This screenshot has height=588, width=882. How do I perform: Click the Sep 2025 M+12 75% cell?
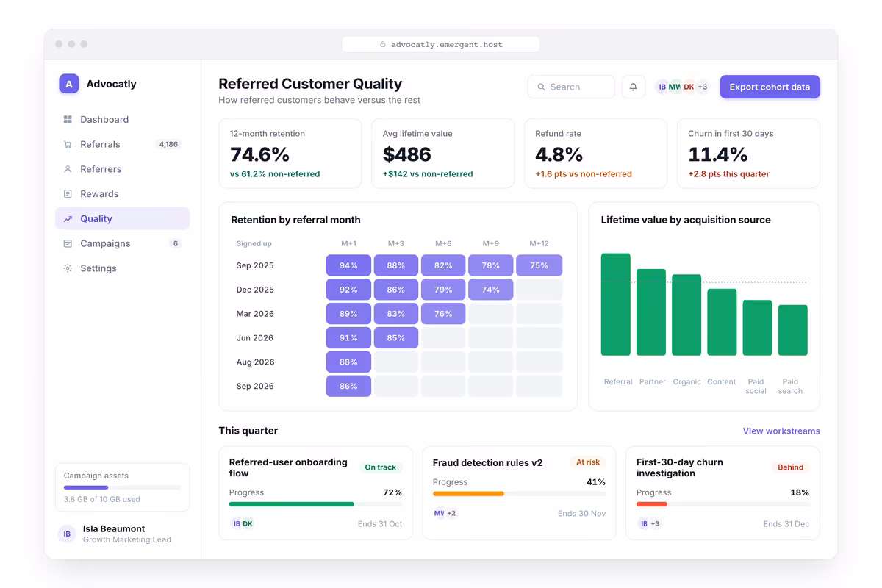(539, 265)
